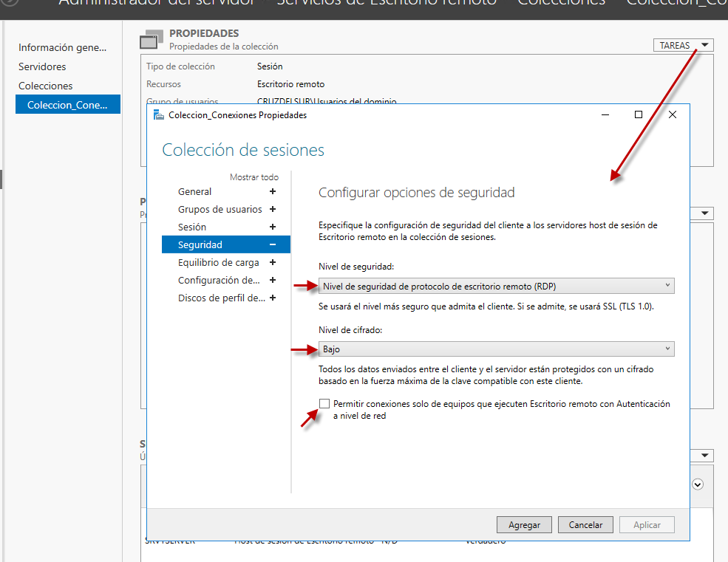
Task: Click Sesión value next to Tipo de colección
Action: (x=270, y=66)
